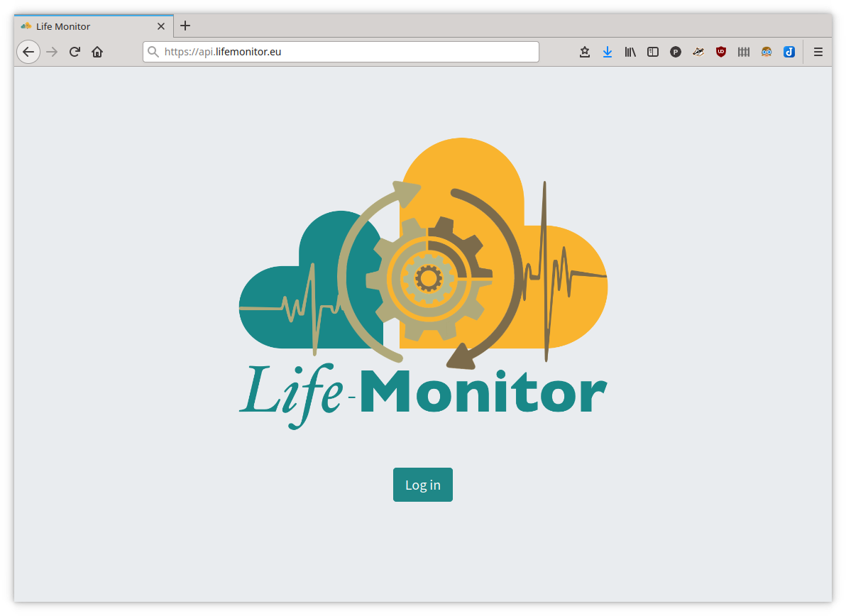This screenshot has width=846, height=616.
Task: Open the hamburger application menu
Action: (818, 52)
